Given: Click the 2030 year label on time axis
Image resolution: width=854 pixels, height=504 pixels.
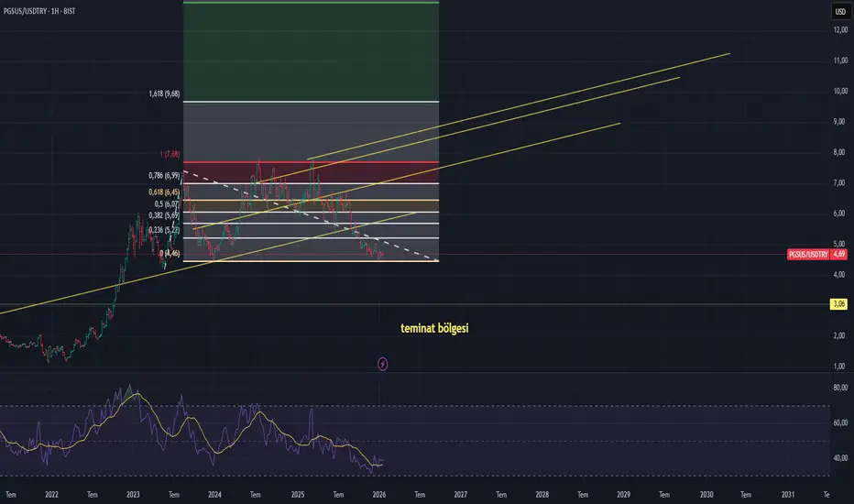Looking at the screenshot, I should coord(706,495).
